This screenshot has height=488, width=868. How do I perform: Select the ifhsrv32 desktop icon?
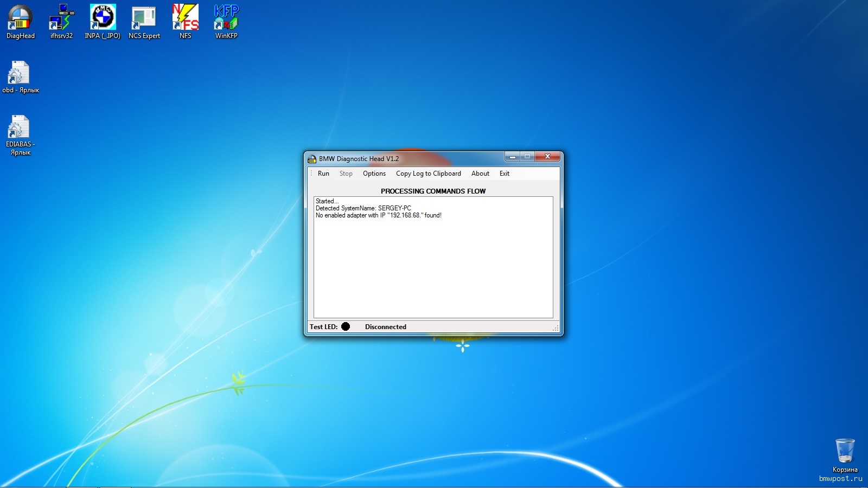coord(61,18)
